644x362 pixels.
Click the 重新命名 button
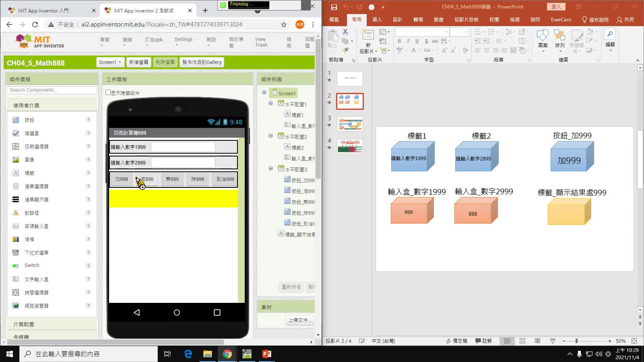click(x=291, y=287)
